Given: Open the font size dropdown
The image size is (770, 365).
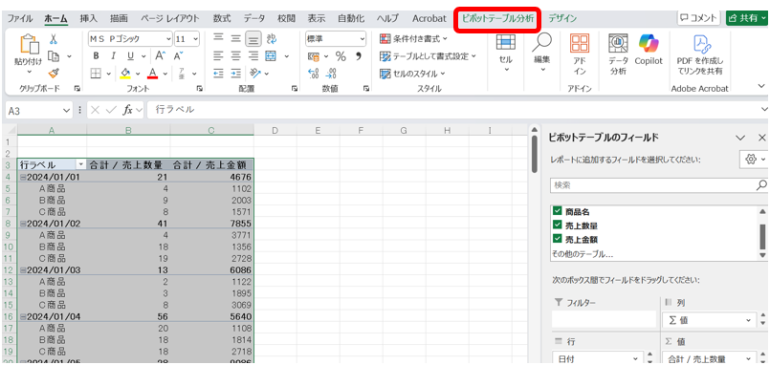Looking at the screenshot, I should tap(195, 38).
